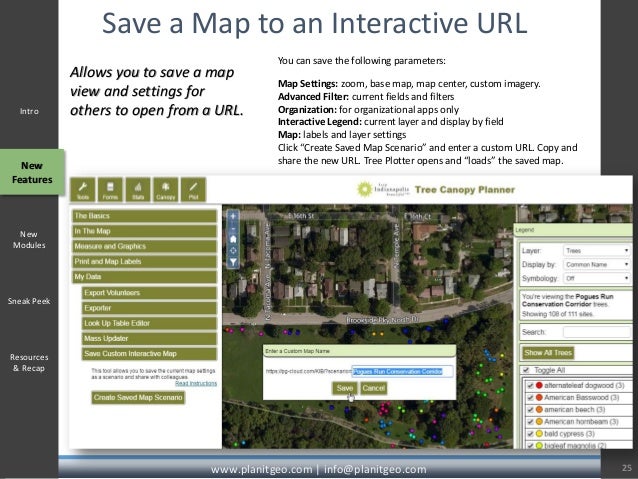Screen dimensions: 638x479
Task: Click the Tree Canopy Planner sun logo
Action: [365, 190]
